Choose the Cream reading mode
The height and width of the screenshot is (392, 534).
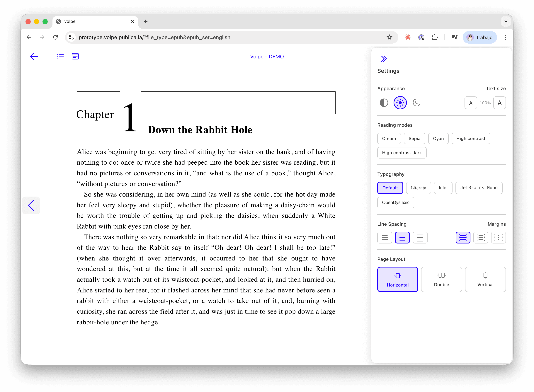pos(389,138)
